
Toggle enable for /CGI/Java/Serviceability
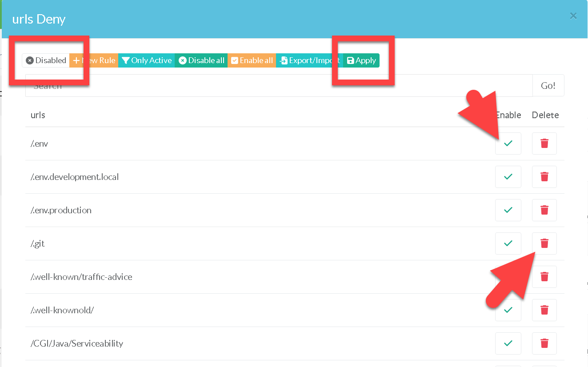tap(508, 343)
